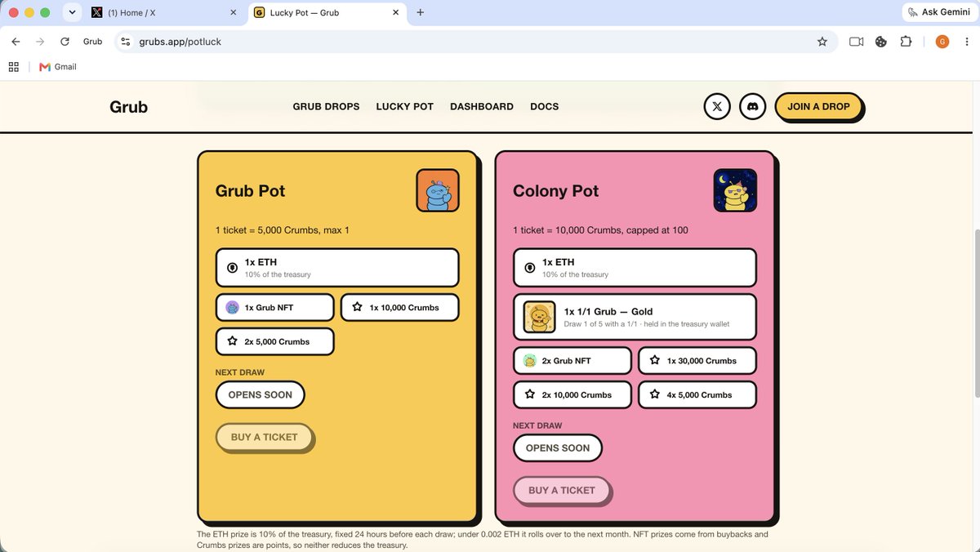This screenshot has width=980, height=552.
Task: Click the ETH coin icon in Colony Pot
Action: (x=529, y=267)
